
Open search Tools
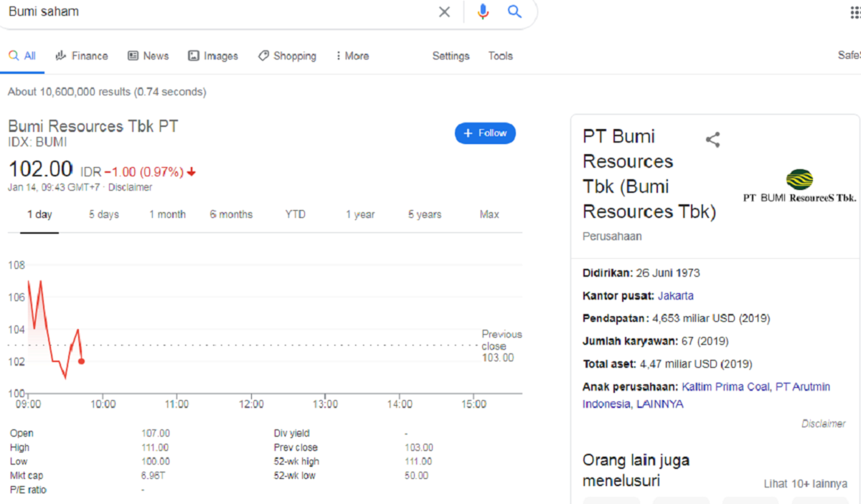click(x=501, y=56)
